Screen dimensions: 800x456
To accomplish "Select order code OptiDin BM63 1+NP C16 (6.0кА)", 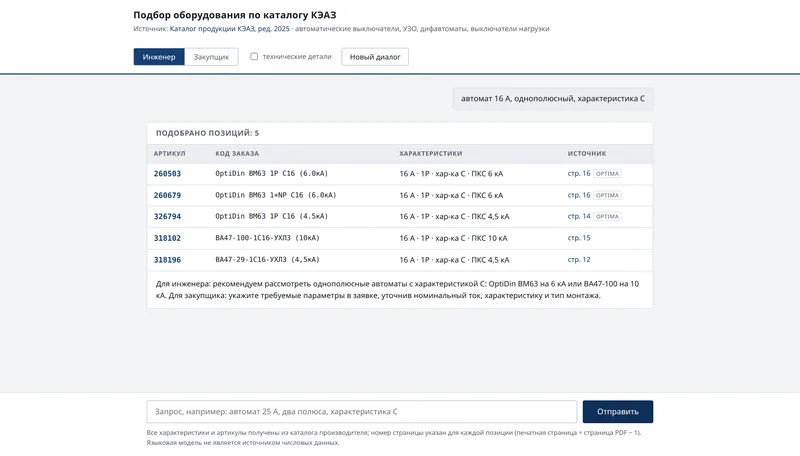I will (x=276, y=195).
